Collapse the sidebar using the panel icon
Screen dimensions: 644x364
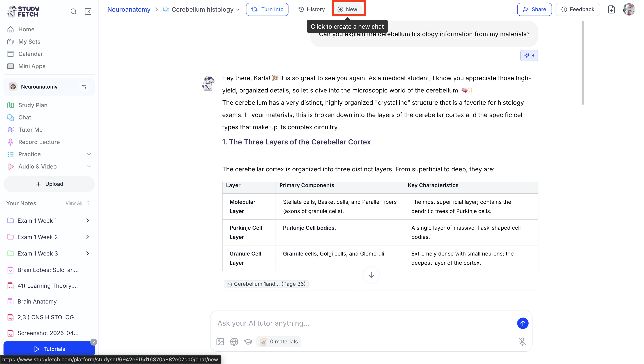88,11
